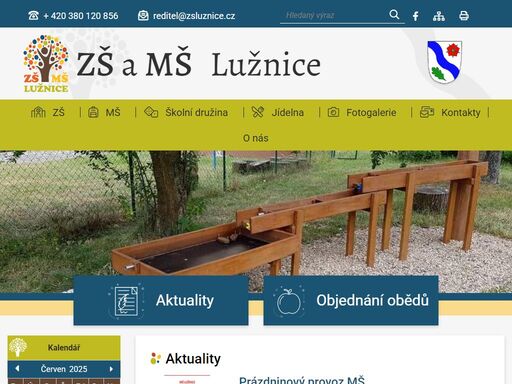
Task: Click the tree icon in Kalendář header
Action: [18, 348]
